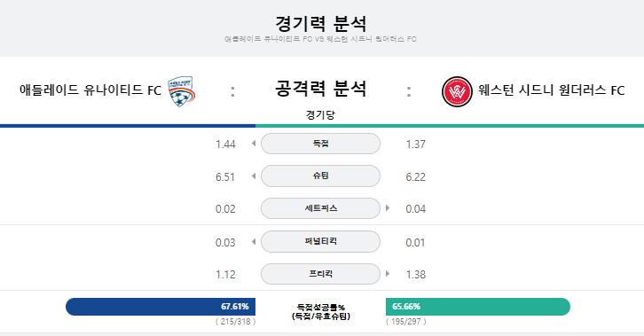Image resolution: width=644 pixels, height=336 pixels.
Task: Select the 프리킥 stat pill button
Action: (320, 274)
